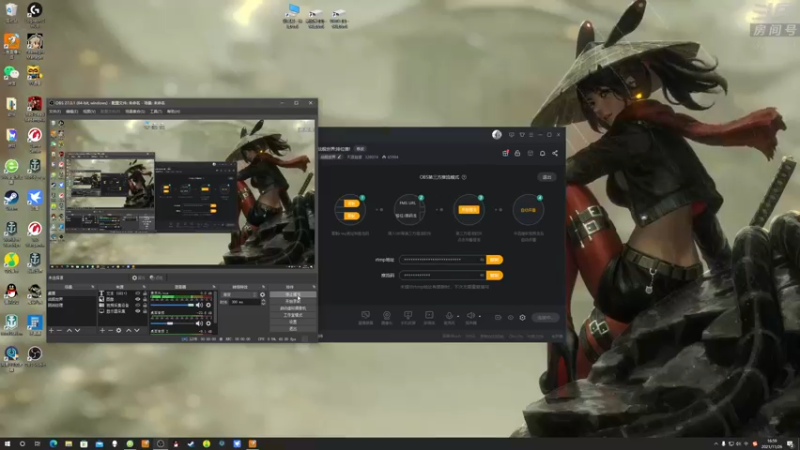Open the Scene Collection menu in OBS

135,111
